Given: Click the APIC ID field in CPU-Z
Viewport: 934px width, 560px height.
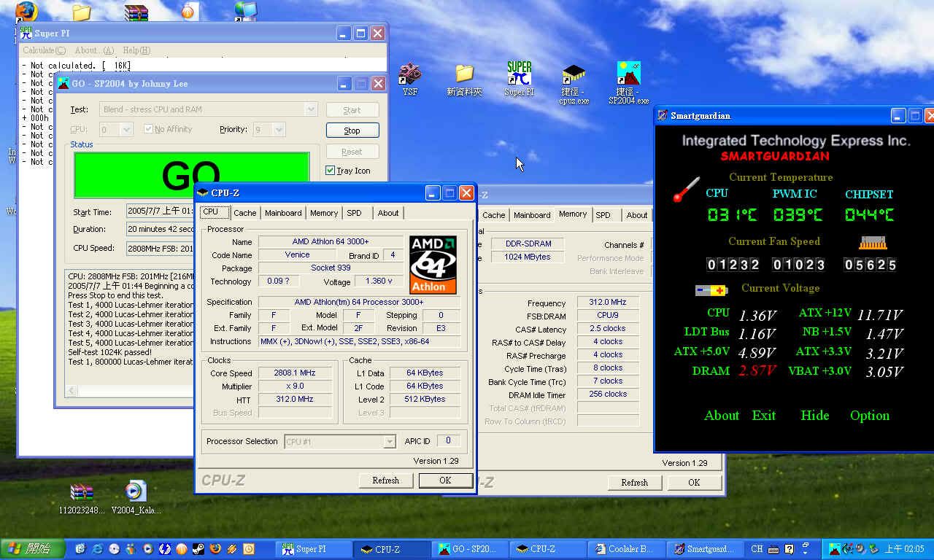Looking at the screenshot, I should coord(448,440).
